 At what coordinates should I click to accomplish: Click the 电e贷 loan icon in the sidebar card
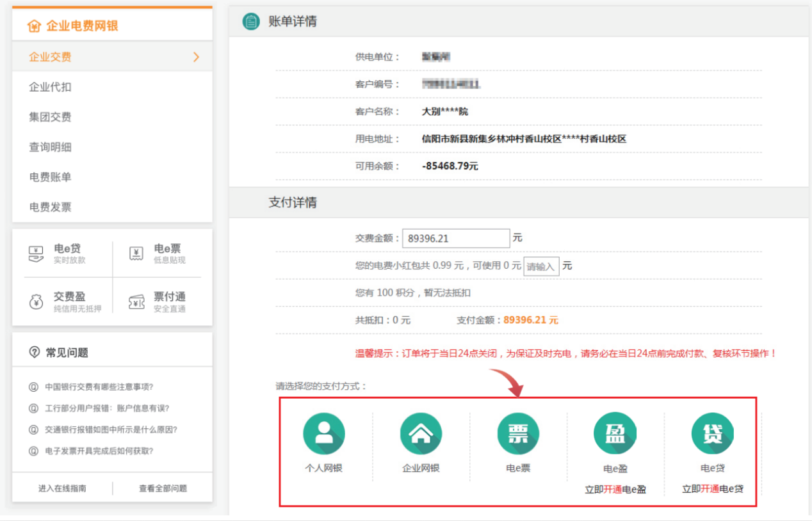click(x=37, y=253)
